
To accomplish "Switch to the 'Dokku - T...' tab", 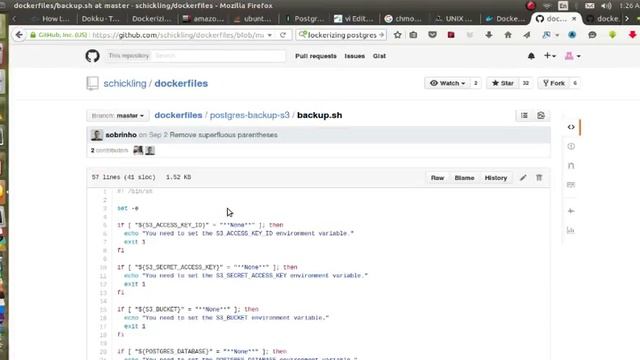I will [101, 19].
